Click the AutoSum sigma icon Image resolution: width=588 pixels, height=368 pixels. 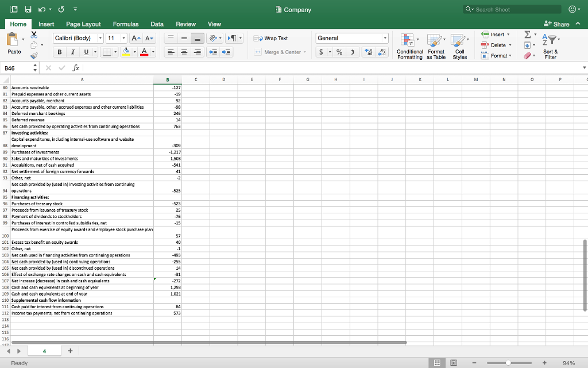point(527,34)
